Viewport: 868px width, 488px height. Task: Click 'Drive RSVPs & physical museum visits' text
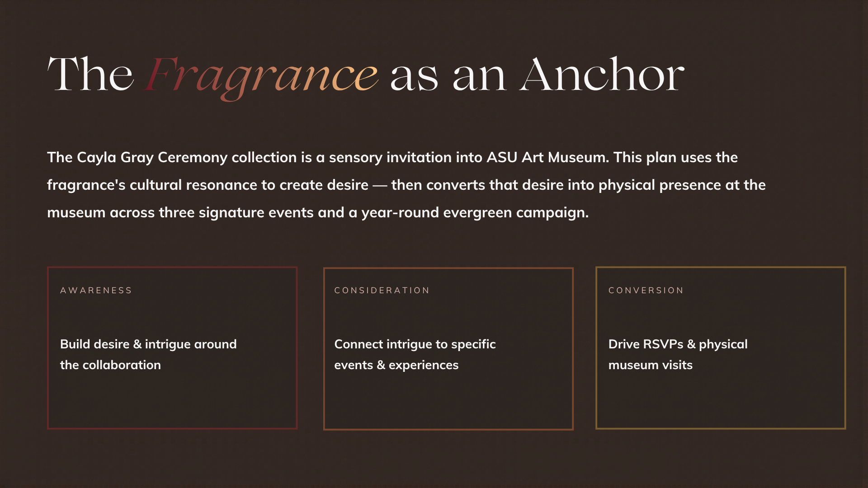pyautogui.click(x=678, y=355)
